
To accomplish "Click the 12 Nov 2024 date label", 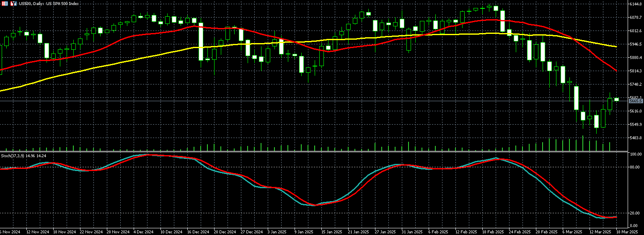I will (x=37, y=232).
